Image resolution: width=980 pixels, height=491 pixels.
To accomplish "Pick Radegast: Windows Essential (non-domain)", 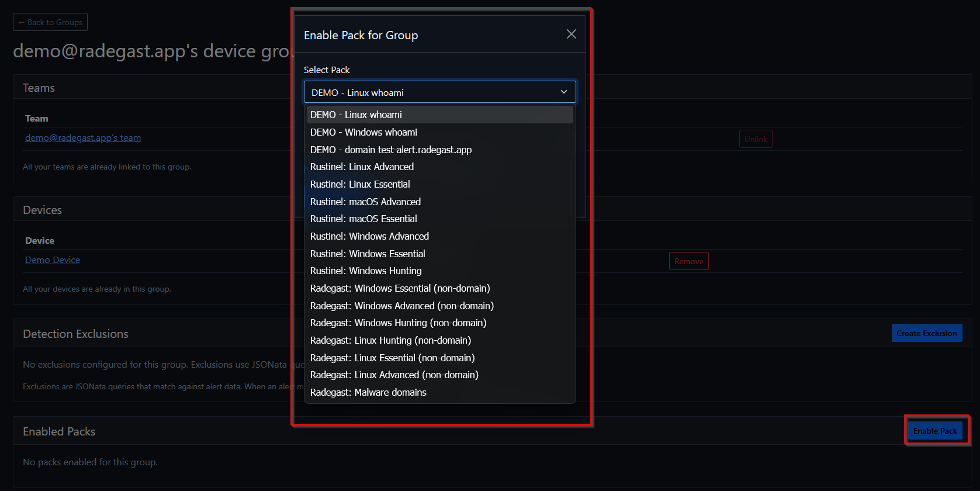I will click(x=440, y=288).
